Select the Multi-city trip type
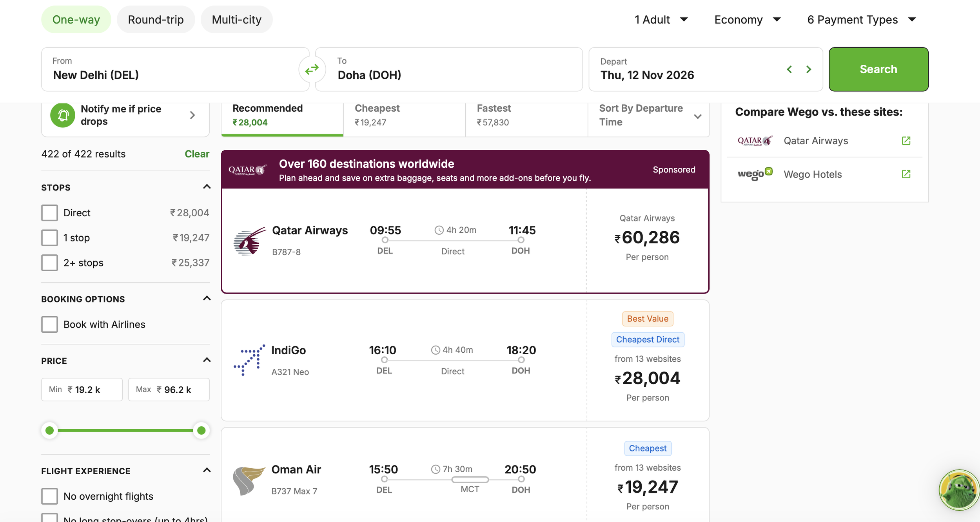 coord(236,20)
